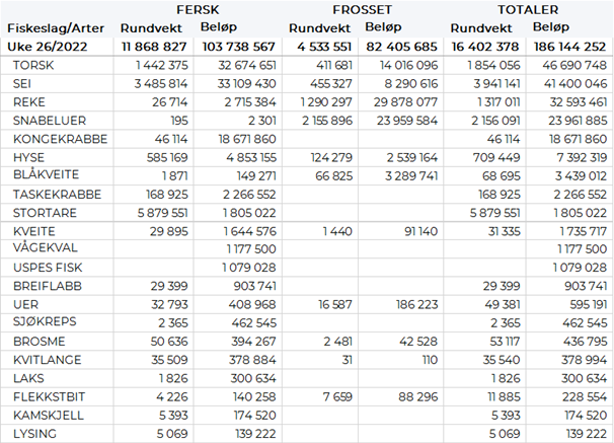Select the Fiskeslag/Arter header cell
Image resolution: width=614 pixels, height=443 pixels.
pos(50,27)
